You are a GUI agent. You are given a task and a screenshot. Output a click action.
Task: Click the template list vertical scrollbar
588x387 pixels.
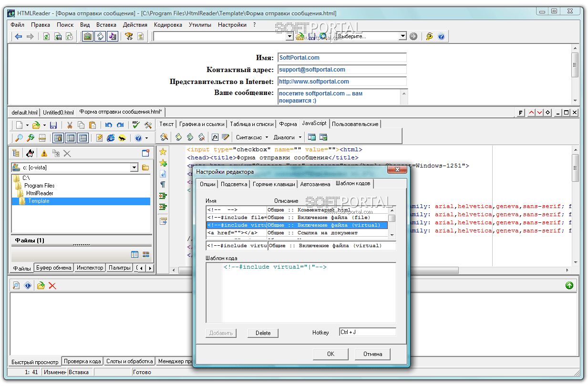[x=392, y=221]
